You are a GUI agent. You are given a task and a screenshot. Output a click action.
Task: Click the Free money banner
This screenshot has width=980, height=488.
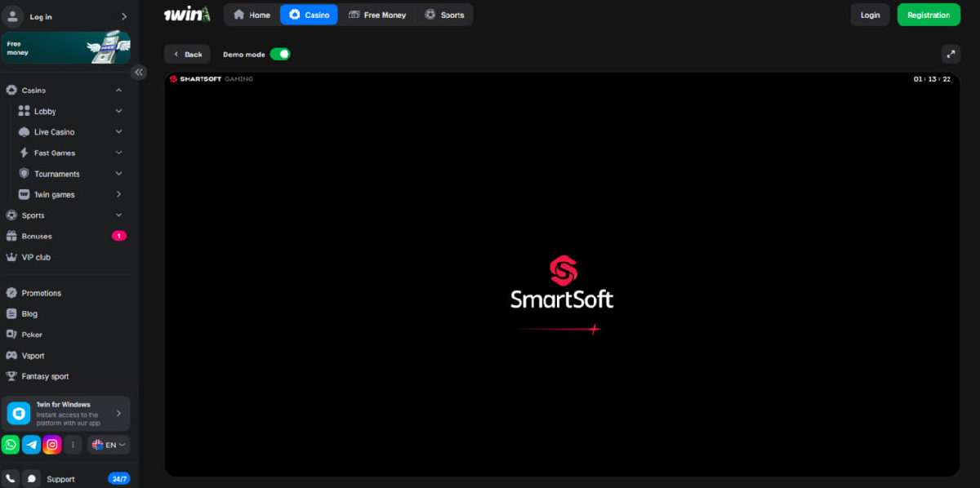point(66,47)
